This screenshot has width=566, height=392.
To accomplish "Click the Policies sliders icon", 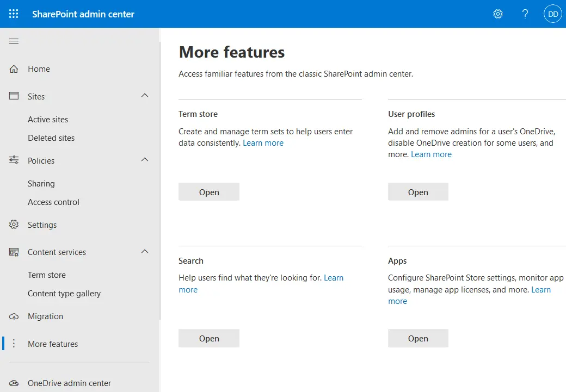I will click(x=14, y=160).
